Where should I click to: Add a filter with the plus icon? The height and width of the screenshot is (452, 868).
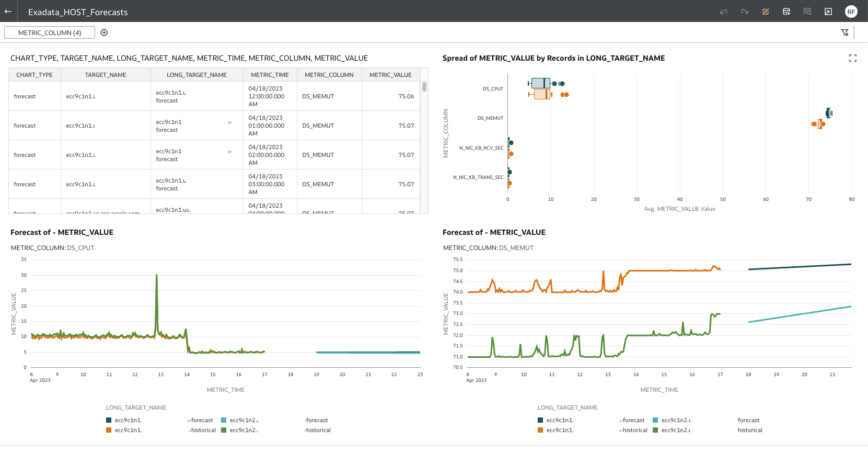104,32
